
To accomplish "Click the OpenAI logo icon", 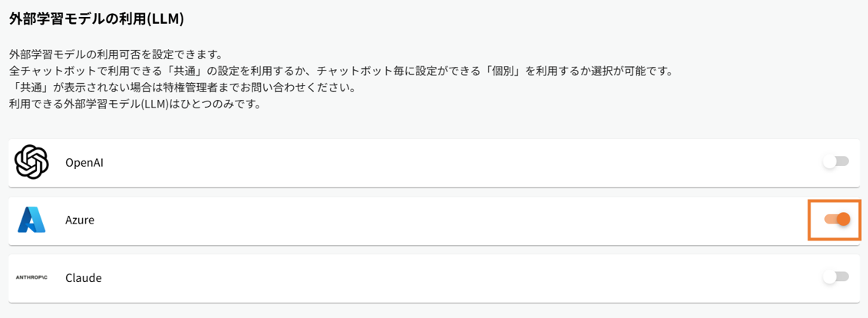I will 31,162.
